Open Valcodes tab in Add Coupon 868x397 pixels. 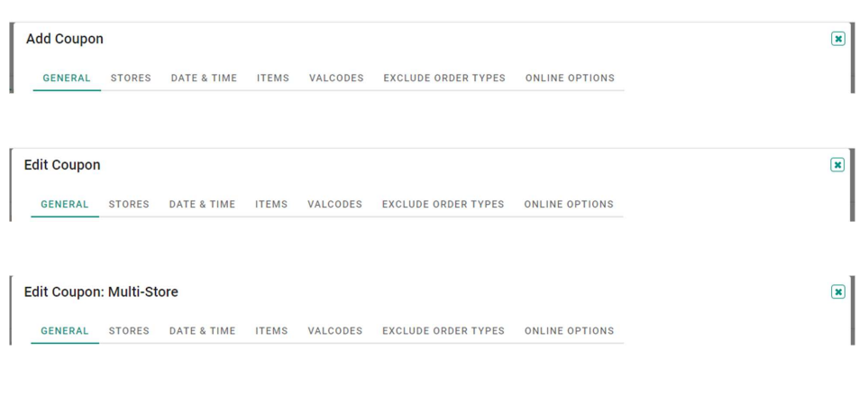pos(336,78)
